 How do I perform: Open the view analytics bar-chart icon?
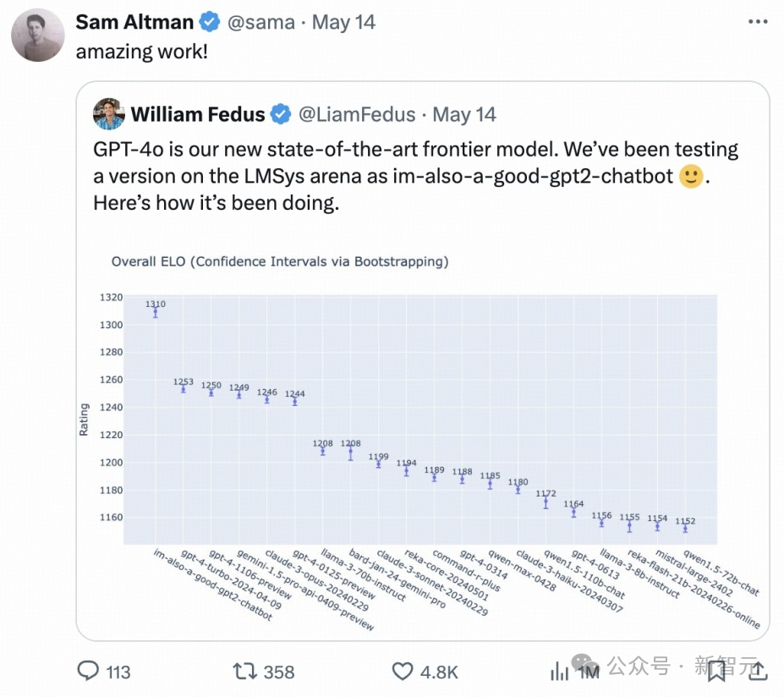pos(560,672)
